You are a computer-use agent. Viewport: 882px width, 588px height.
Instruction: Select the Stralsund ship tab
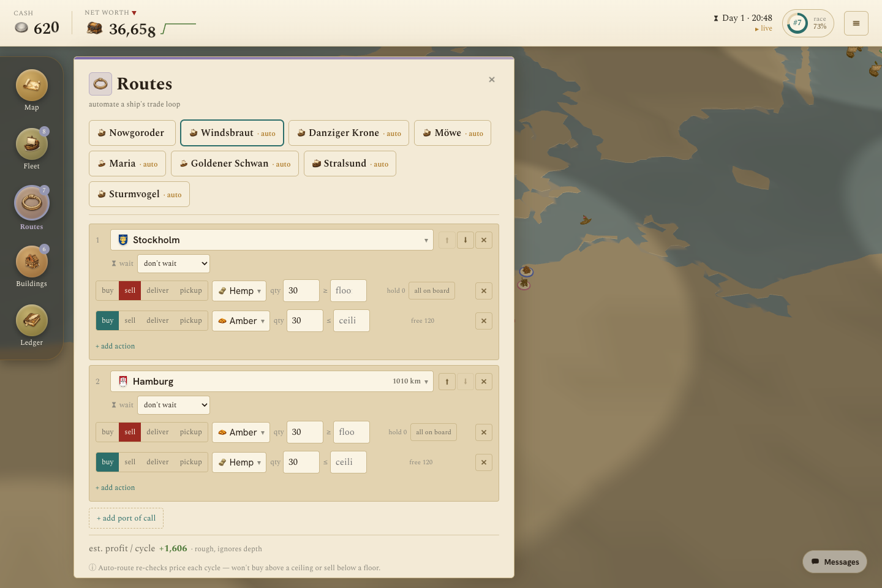[x=350, y=164]
